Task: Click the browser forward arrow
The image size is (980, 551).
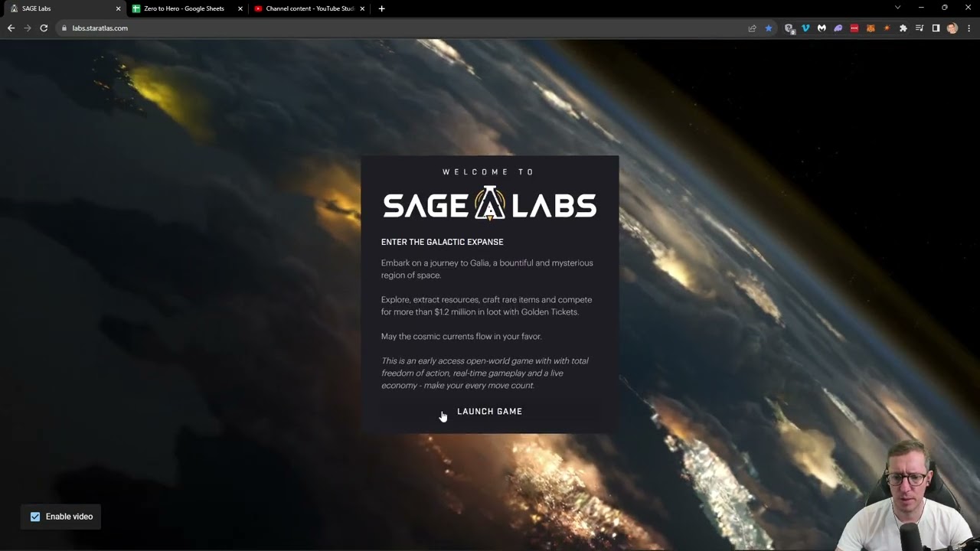Action: click(28, 28)
